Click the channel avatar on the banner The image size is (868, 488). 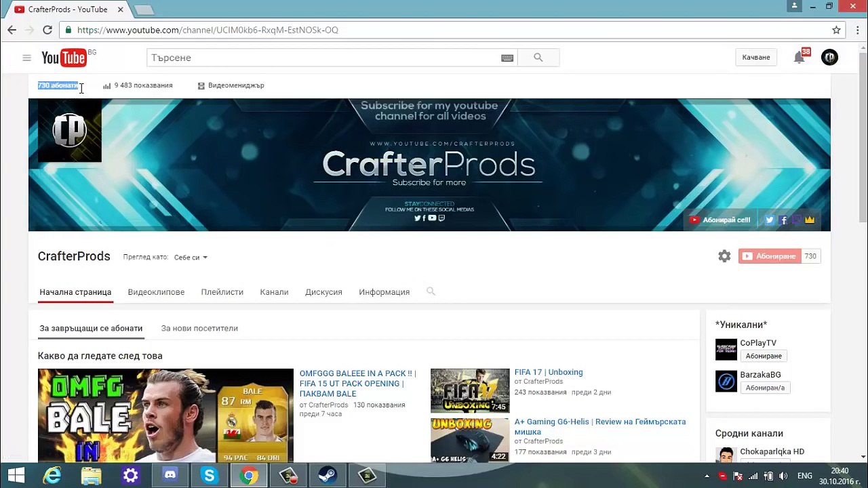pos(69,131)
